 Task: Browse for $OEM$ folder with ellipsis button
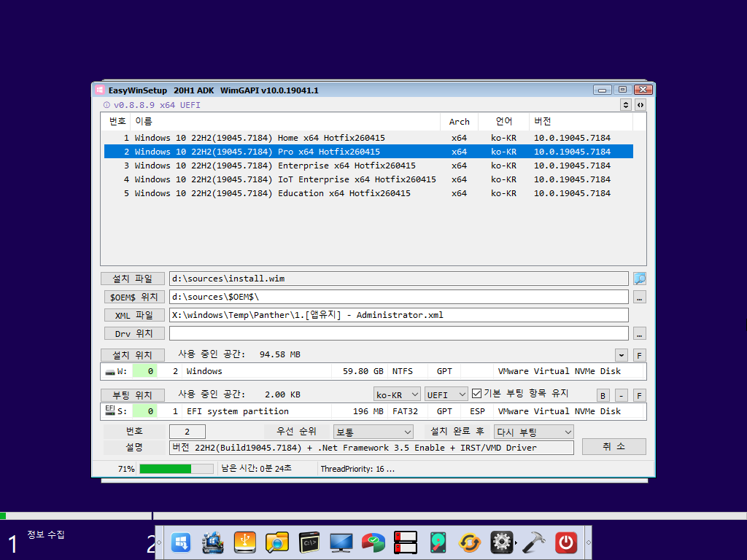tap(639, 297)
